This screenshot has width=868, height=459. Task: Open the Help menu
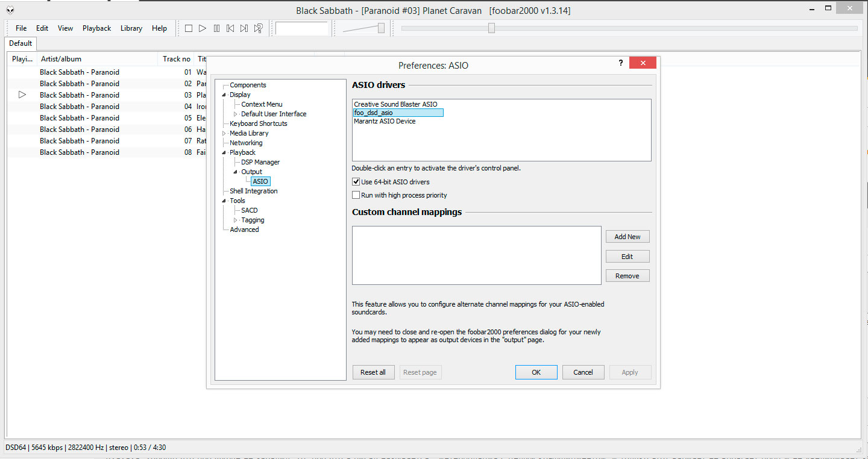[x=160, y=28]
